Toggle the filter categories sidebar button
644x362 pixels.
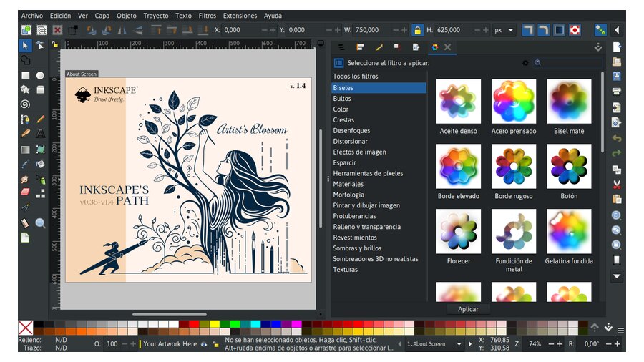(x=338, y=63)
